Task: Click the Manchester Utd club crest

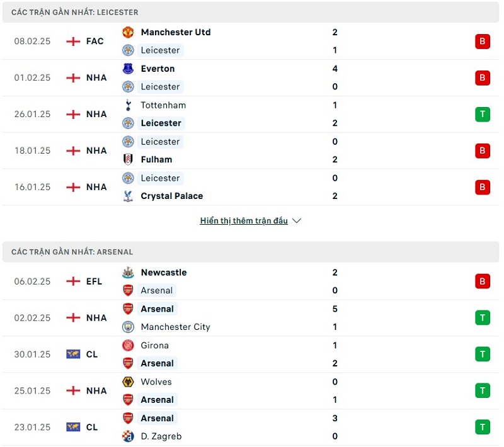Action: click(x=128, y=32)
